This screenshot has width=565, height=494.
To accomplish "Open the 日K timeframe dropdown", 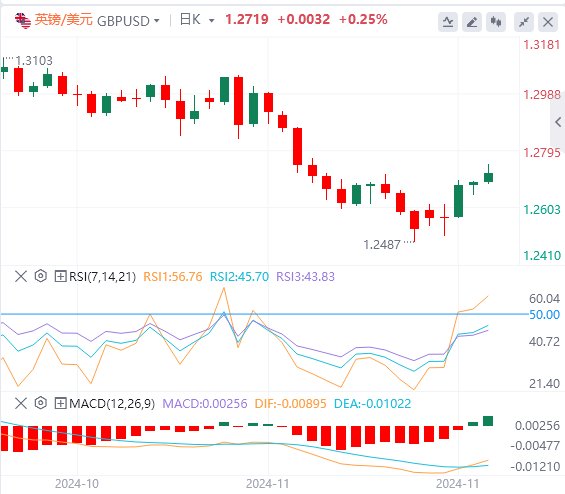I will [197, 20].
